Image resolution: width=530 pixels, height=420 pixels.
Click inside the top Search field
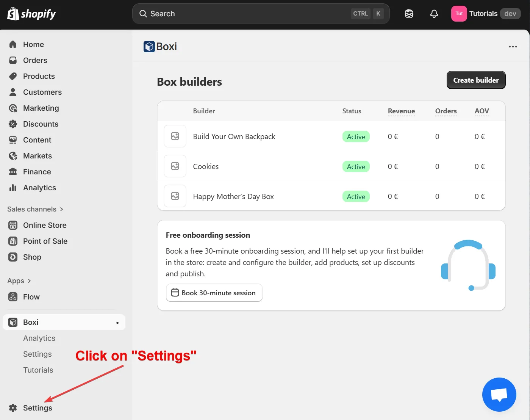point(227,14)
